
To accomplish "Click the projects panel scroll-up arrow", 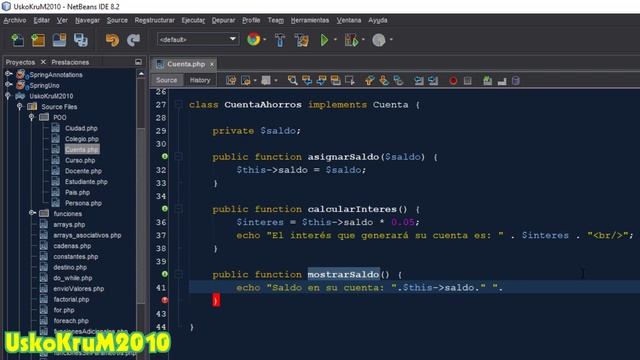I will coord(141,74).
